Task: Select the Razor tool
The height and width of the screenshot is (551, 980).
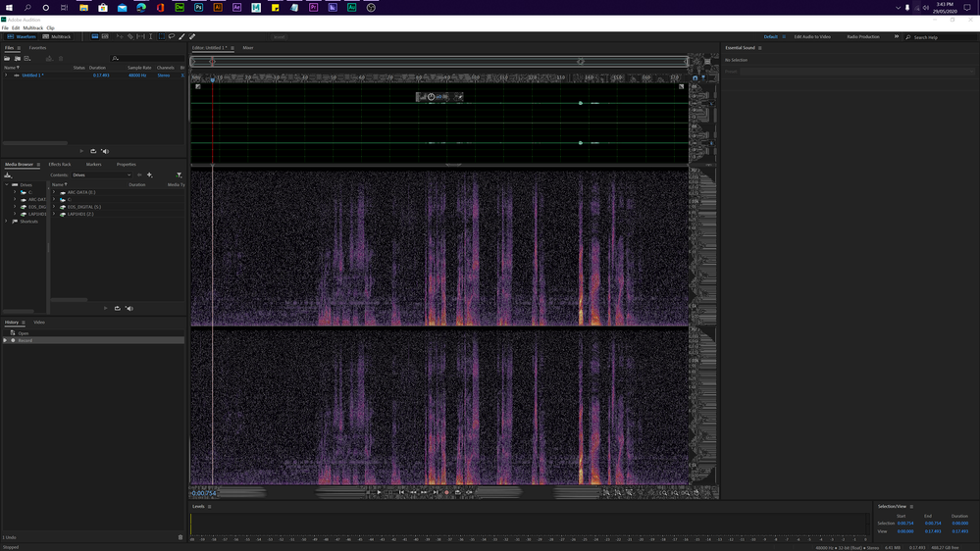Action: 130,37
